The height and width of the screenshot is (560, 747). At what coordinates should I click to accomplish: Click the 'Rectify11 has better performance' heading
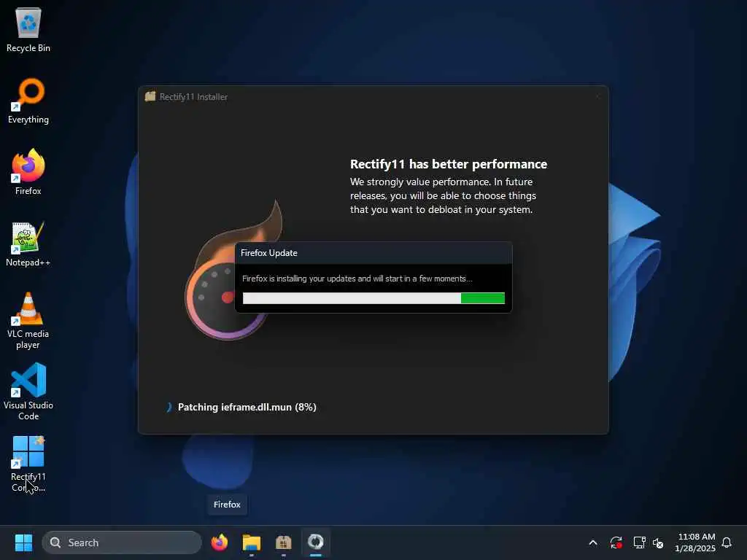click(449, 164)
